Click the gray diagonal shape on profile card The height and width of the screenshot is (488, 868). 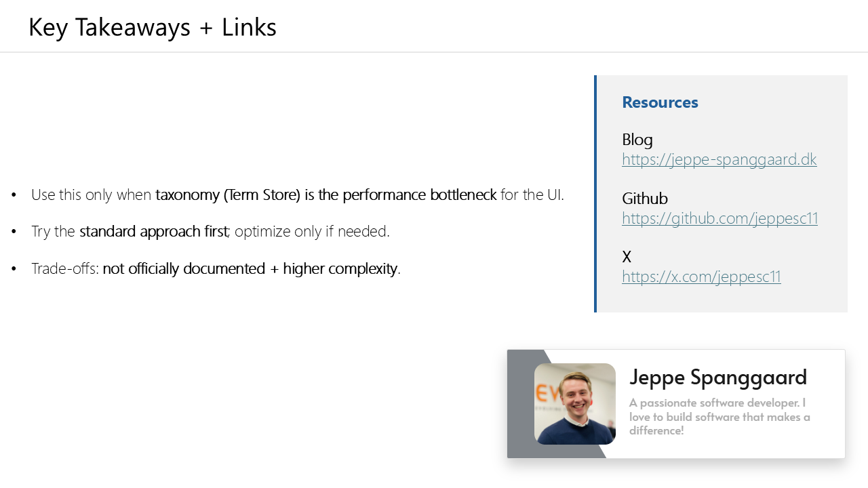point(520,404)
